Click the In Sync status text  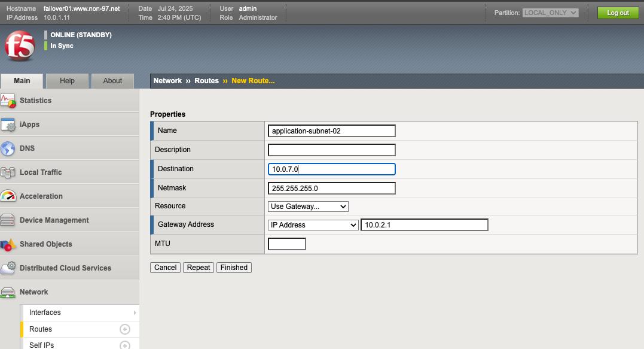[62, 45]
